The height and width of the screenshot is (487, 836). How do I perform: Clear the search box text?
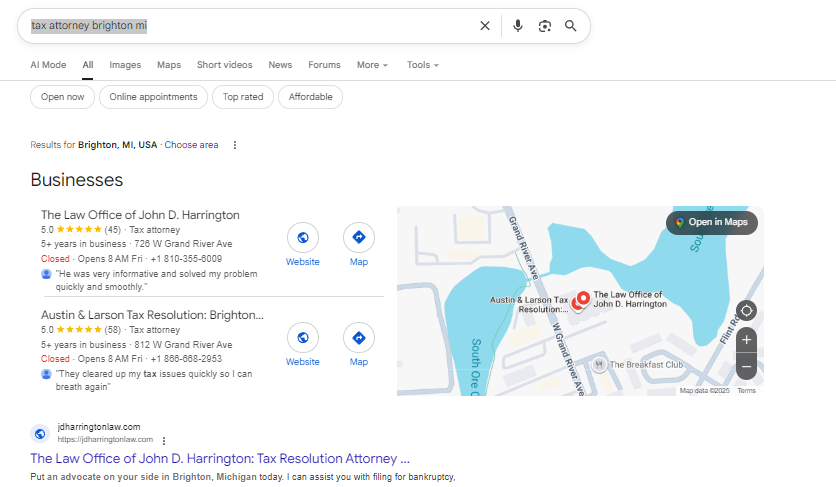click(485, 26)
